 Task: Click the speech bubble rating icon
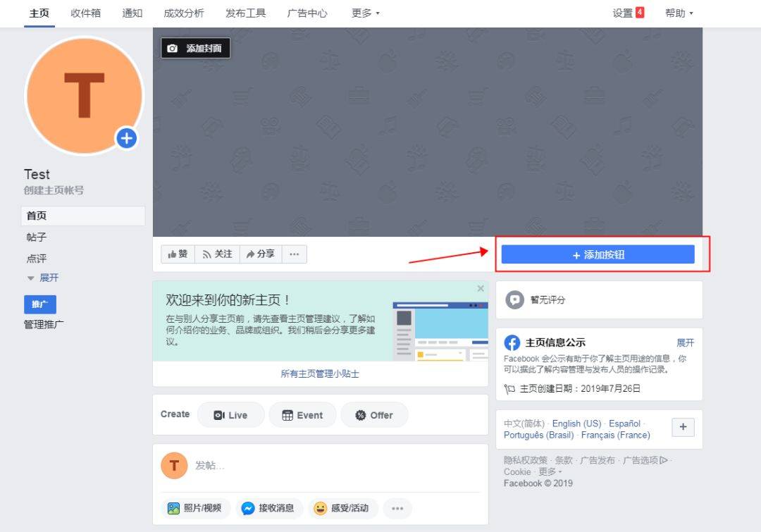[x=514, y=300]
